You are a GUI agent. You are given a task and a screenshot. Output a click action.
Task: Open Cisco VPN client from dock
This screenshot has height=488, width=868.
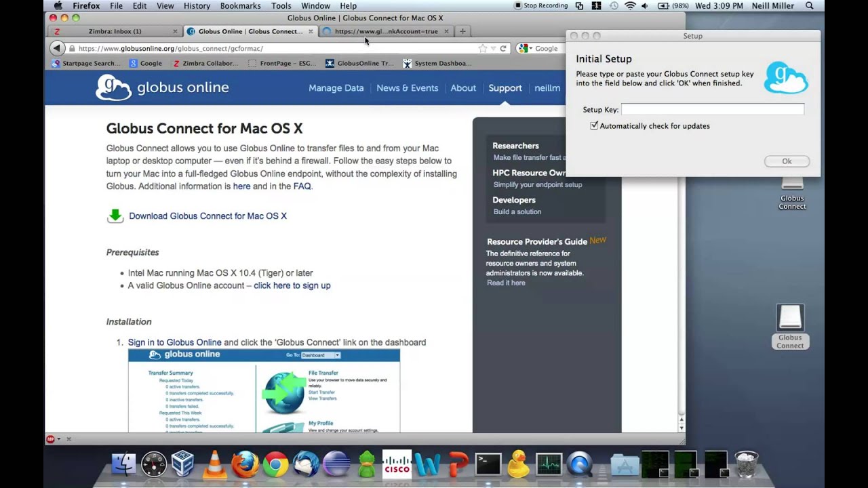click(397, 464)
